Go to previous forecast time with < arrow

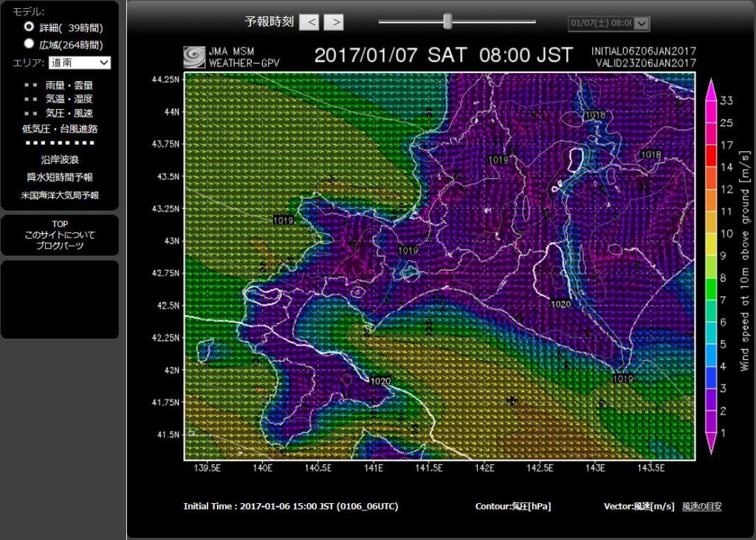(309, 22)
